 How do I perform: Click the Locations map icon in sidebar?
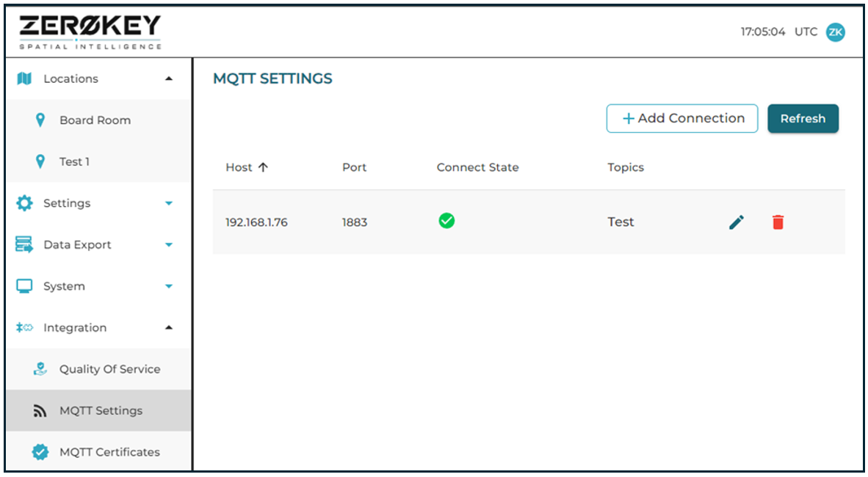[x=24, y=79]
